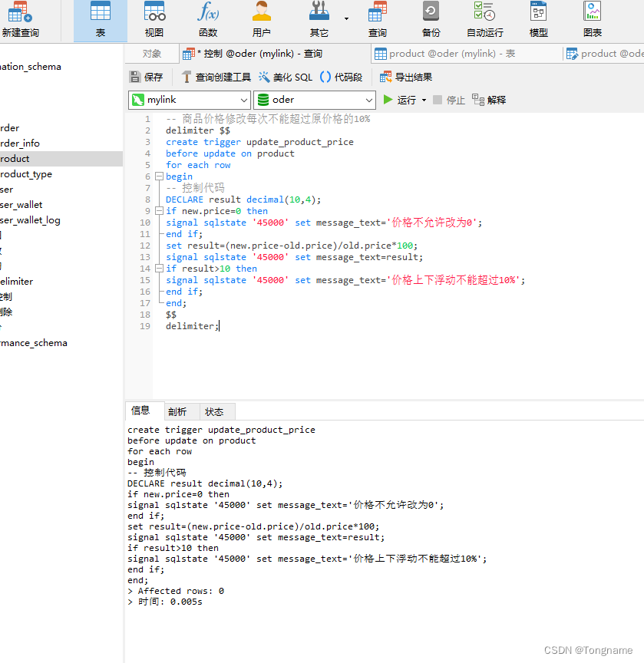Click line number 12 in the gutter

pyautogui.click(x=145, y=246)
